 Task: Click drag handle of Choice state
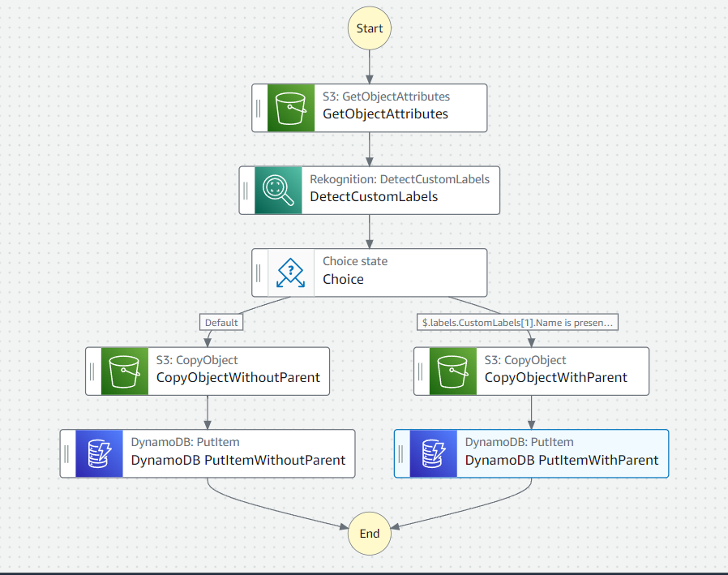259,272
